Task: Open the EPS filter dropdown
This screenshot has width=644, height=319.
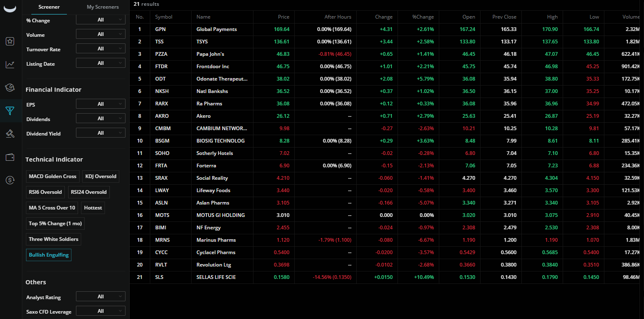Action: [x=101, y=104]
